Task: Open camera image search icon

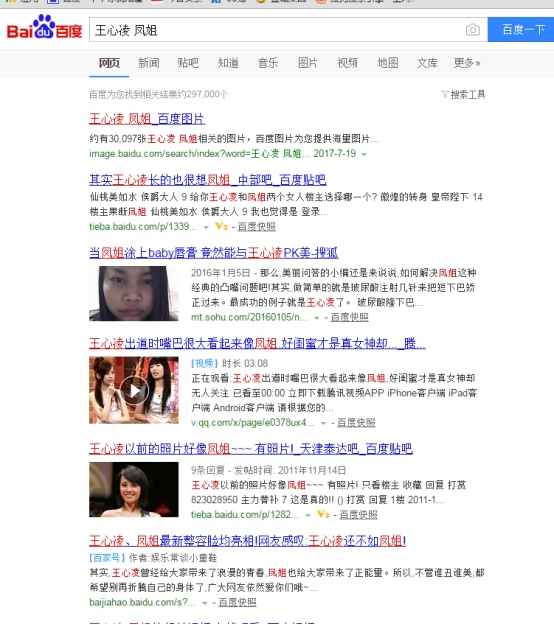Action: click(x=473, y=30)
